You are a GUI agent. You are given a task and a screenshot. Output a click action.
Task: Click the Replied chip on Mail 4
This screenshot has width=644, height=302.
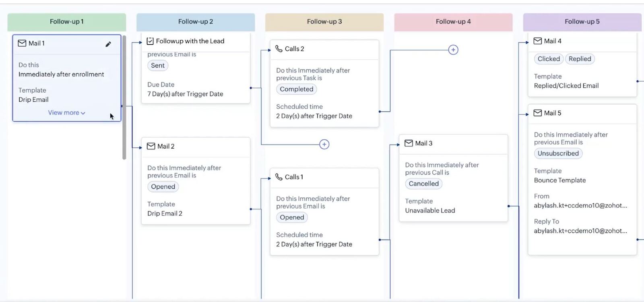[x=580, y=59]
